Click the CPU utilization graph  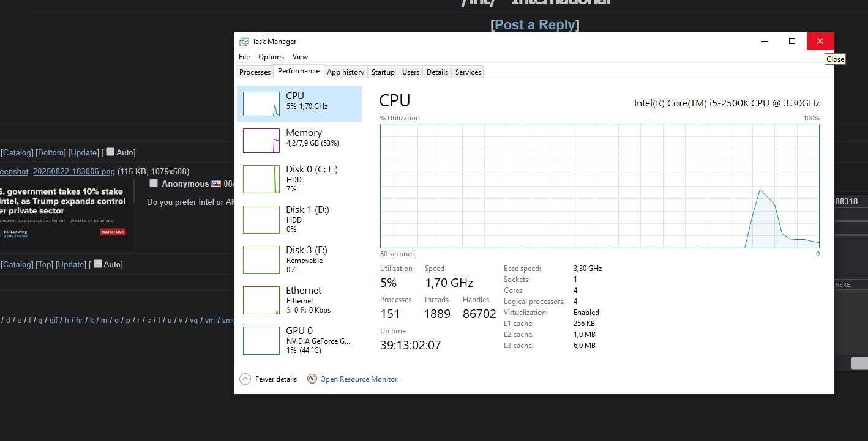[600, 186]
